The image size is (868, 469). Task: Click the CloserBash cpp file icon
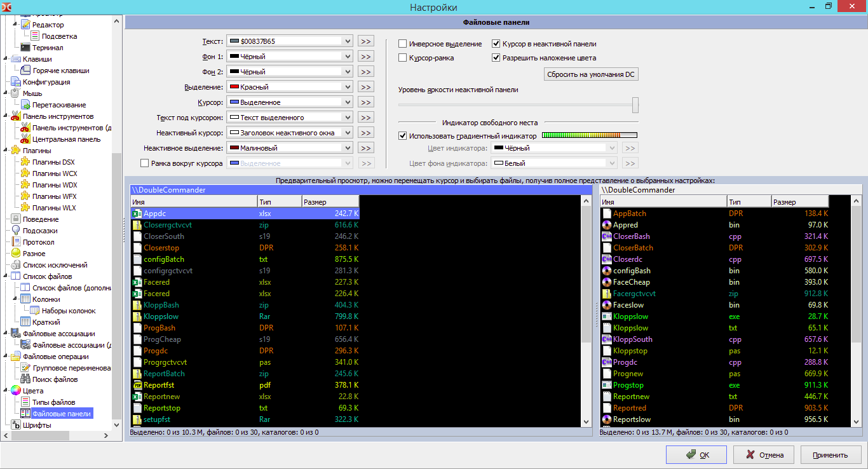click(x=606, y=236)
